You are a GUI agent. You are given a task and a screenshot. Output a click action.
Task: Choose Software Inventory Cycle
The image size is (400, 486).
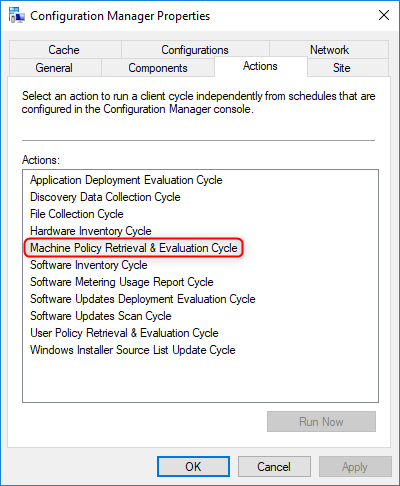pyautogui.click(x=89, y=265)
